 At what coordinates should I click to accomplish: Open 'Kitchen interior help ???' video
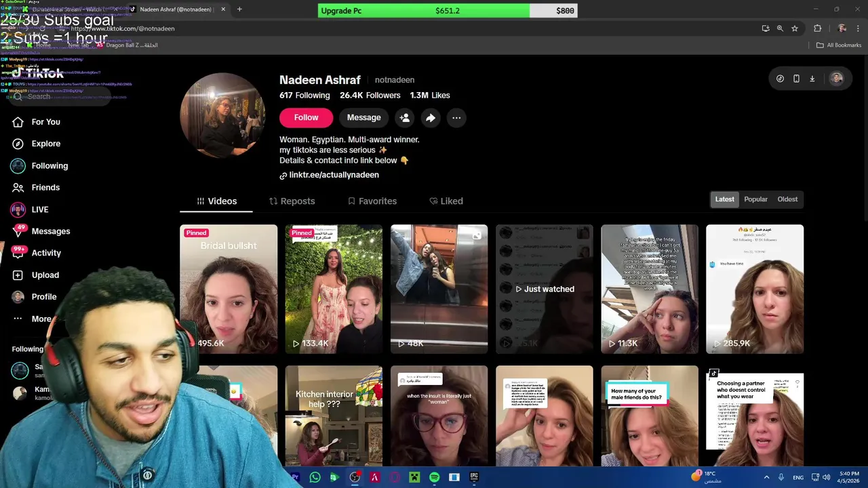pos(334,416)
